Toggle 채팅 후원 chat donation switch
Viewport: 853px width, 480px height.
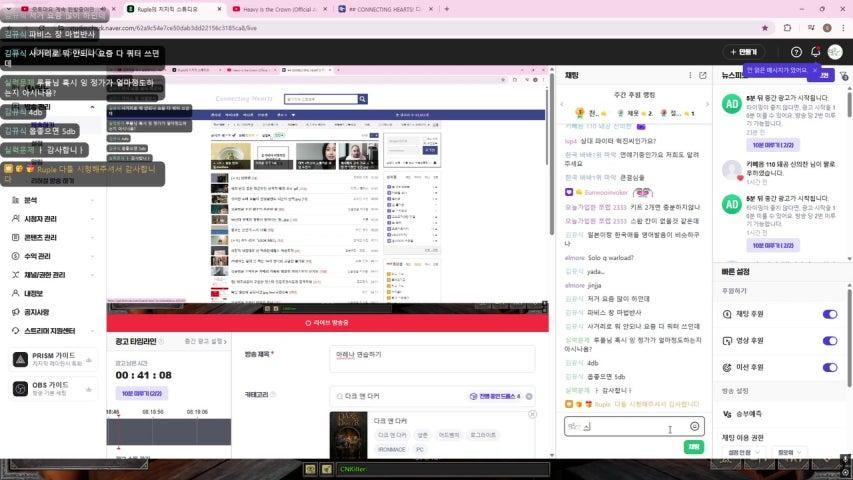830,314
